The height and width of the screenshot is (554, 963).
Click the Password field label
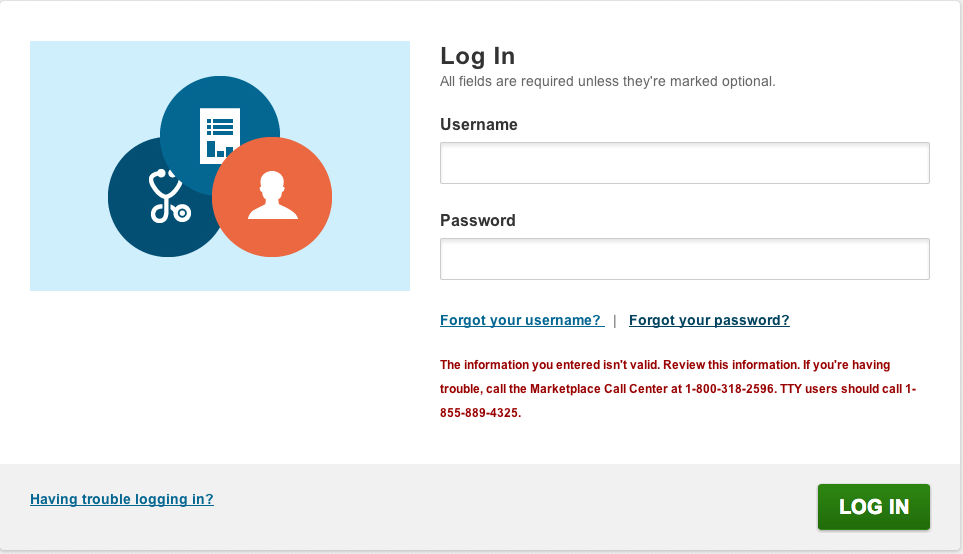click(478, 220)
